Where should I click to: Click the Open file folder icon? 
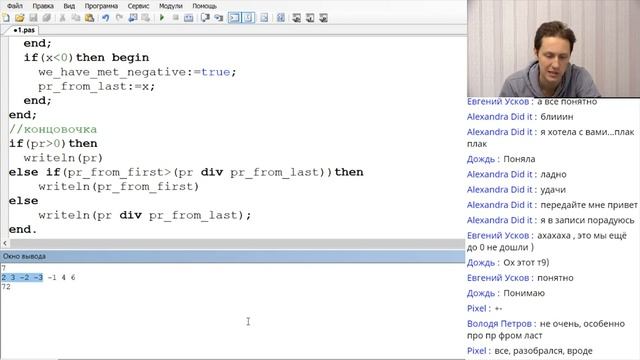pos(19,18)
